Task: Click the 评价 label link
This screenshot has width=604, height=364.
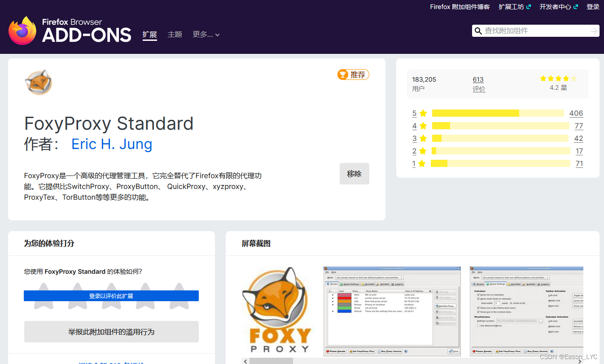Action: (x=479, y=89)
